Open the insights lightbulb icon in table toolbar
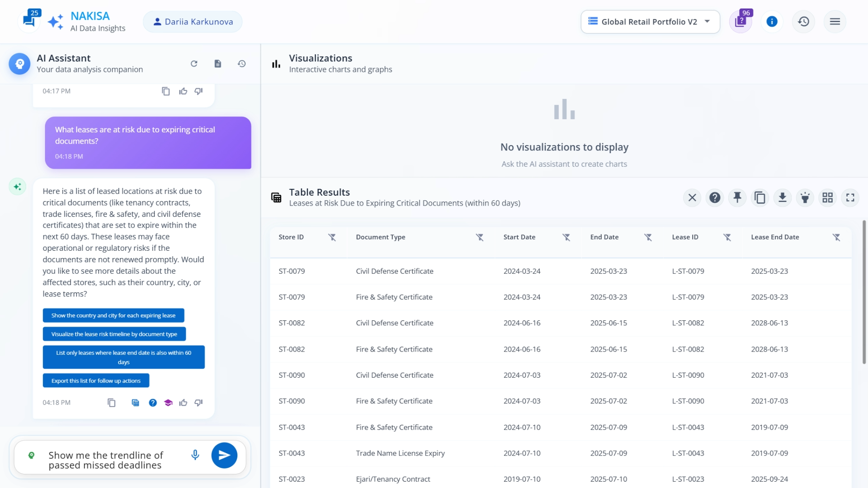 (x=805, y=198)
